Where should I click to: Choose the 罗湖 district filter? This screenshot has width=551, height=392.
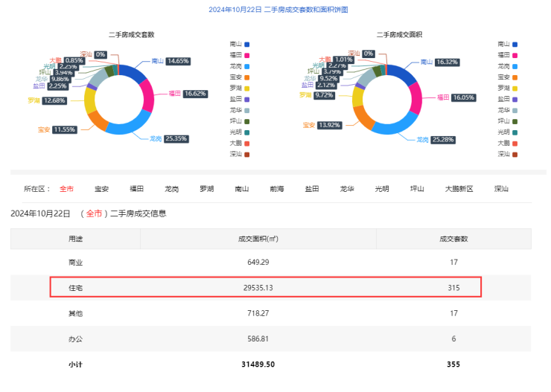(x=207, y=189)
